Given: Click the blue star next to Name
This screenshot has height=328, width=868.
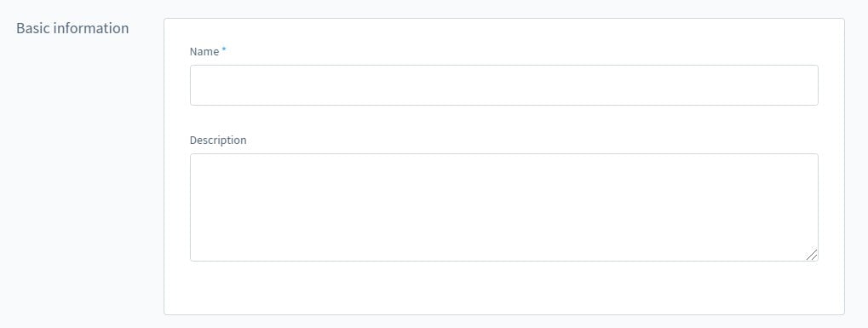Looking at the screenshot, I should [224, 50].
